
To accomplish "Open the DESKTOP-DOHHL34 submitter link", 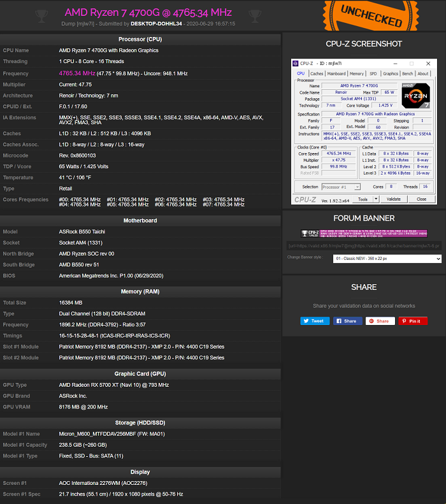I will [156, 24].
